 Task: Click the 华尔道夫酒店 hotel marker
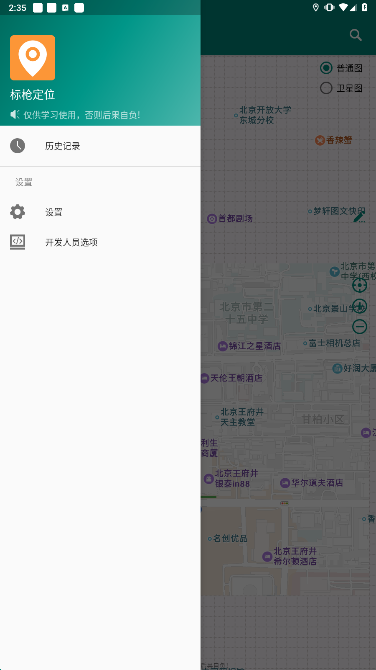[x=311, y=483]
